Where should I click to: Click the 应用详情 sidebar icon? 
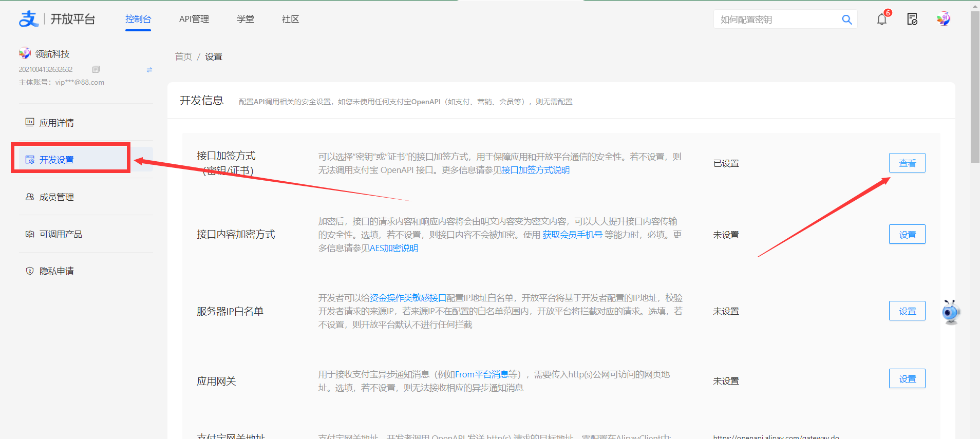tap(30, 122)
